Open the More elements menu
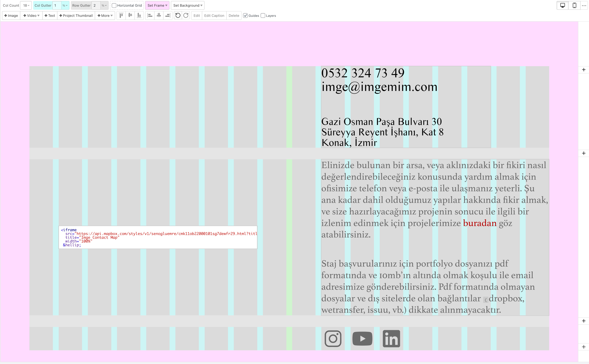 coord(105,15)
